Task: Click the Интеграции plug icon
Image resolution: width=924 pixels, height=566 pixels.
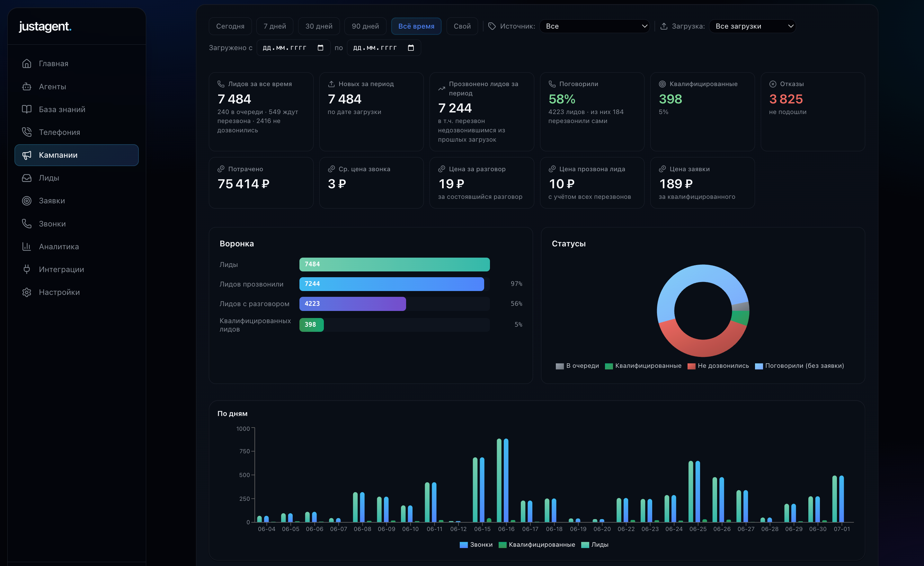Action: [27, 270]
